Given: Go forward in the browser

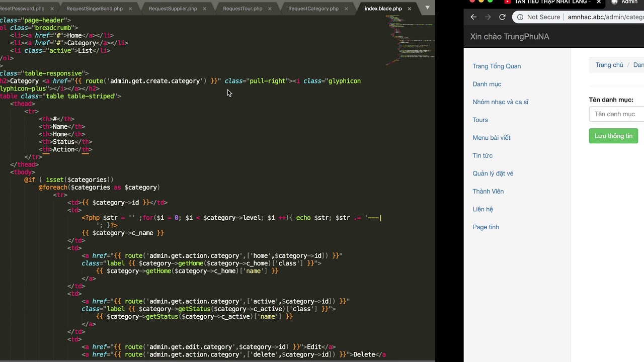Looking at the screenshot, I should point(488,17).
